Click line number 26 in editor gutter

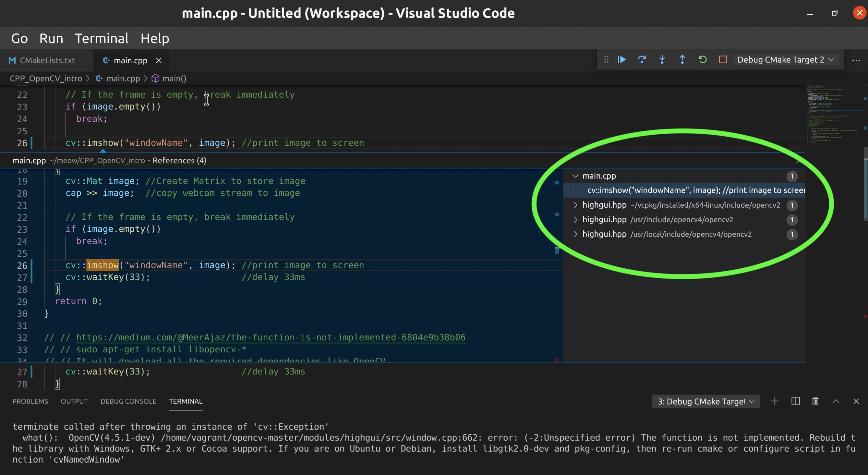(22, 143)
